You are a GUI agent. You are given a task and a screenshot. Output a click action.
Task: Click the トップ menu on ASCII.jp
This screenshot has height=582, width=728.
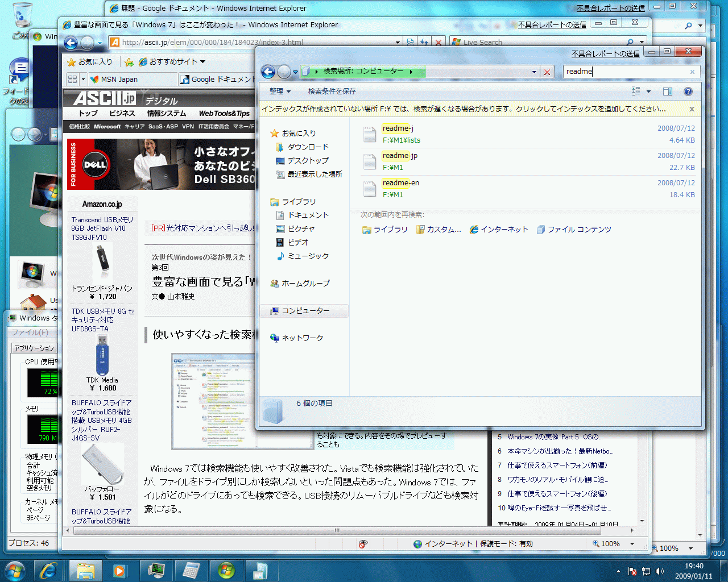(x=88, y=114)
